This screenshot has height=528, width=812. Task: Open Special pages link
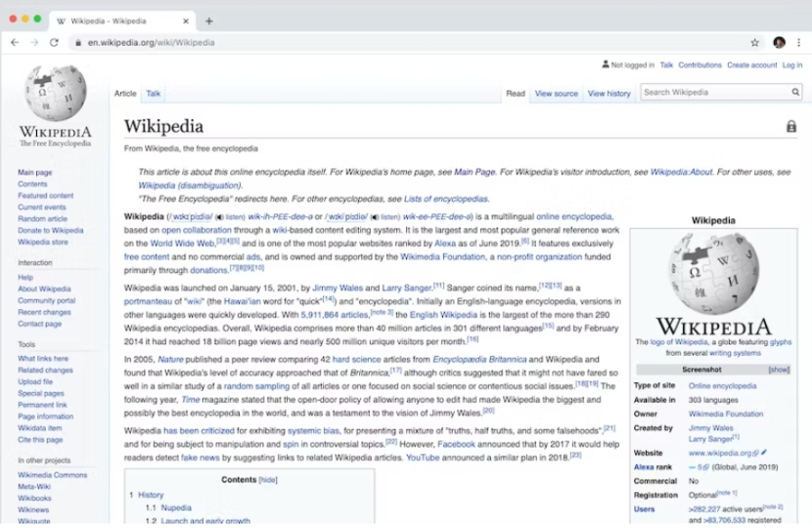(41, 393)
